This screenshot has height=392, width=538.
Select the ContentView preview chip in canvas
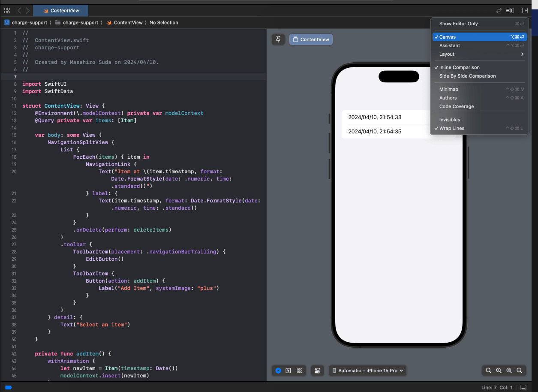311,39
